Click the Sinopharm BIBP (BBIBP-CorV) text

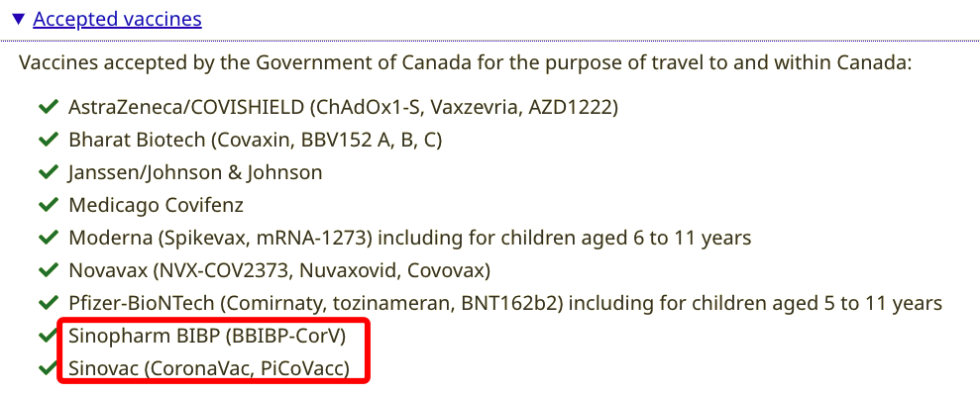pyautogui.click(x=207, y=336)
